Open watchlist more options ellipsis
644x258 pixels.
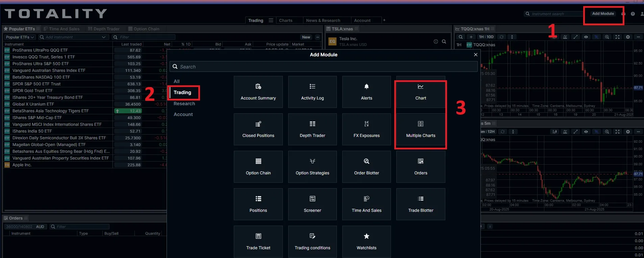pos(318,37)
